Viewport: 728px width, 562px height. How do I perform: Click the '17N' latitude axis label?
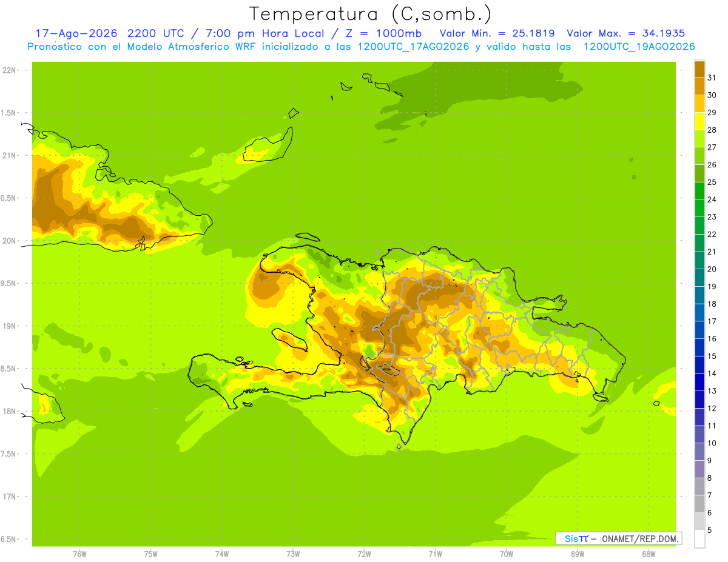click(x=9, y=497)
